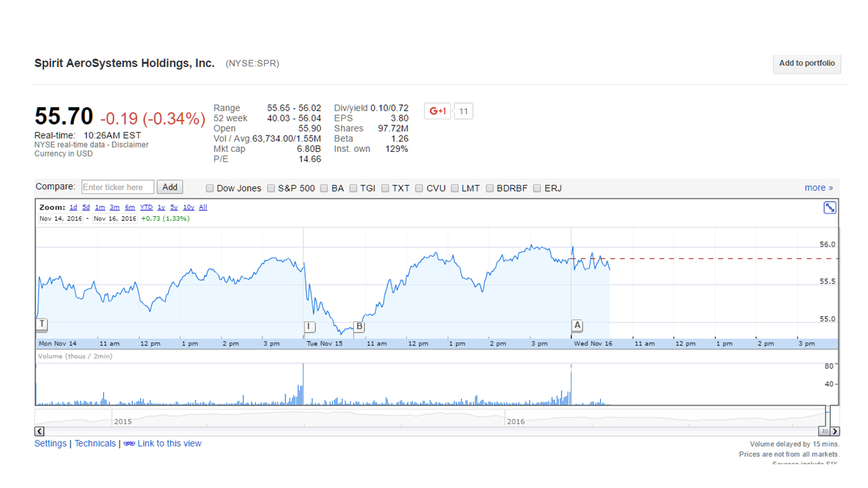Show All history zoom range
868x488 pixels.
[x=203, y=207]
